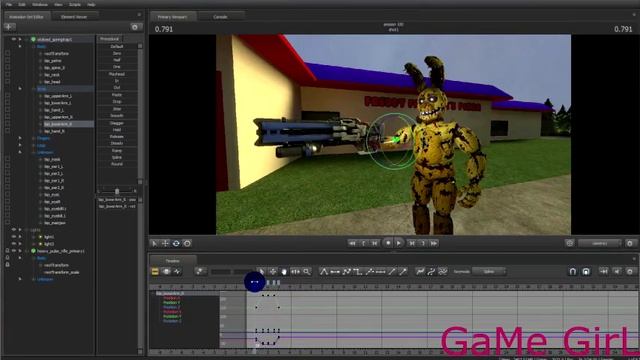Tick the checkbox beside bip_upperArm_L row

point(7,96)
